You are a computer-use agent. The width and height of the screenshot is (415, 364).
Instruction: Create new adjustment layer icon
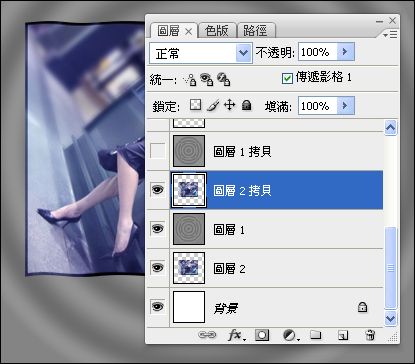pos(291,335)
